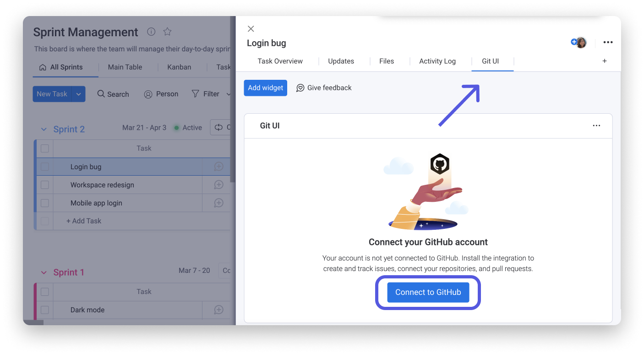Filter tasks by Person
The height and width of the screenshot is (355, 644).
(161, 94)
